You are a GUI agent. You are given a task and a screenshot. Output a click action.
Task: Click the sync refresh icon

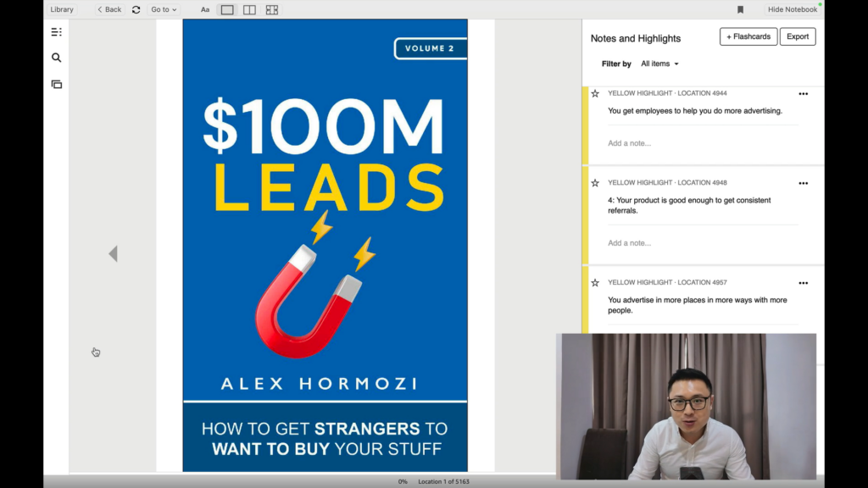click(136, 9)
